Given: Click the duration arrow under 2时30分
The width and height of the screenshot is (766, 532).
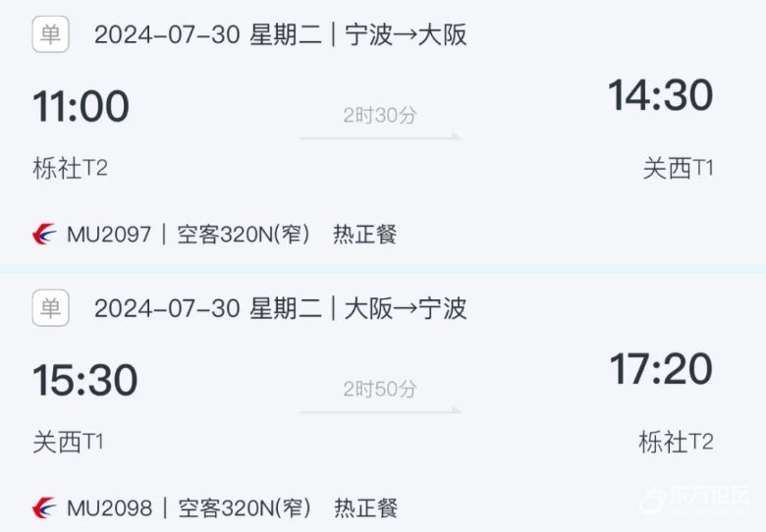Looking at the screenshot, I should point(380,136).
